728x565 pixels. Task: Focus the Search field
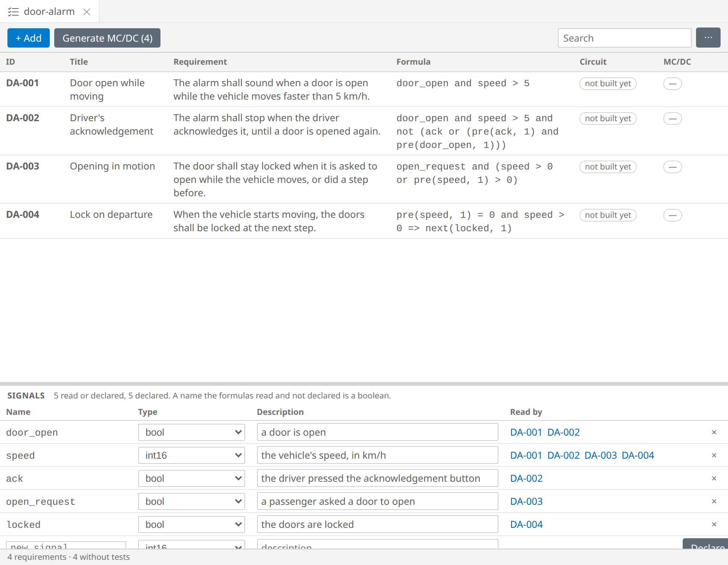click(624, 38)
